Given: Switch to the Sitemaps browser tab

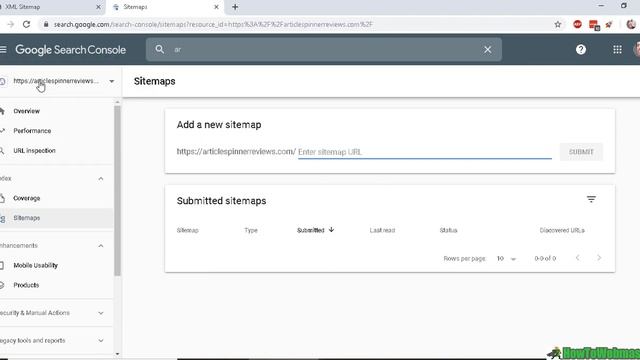Looking at the screenshot, I should click(x=165, y=7).
